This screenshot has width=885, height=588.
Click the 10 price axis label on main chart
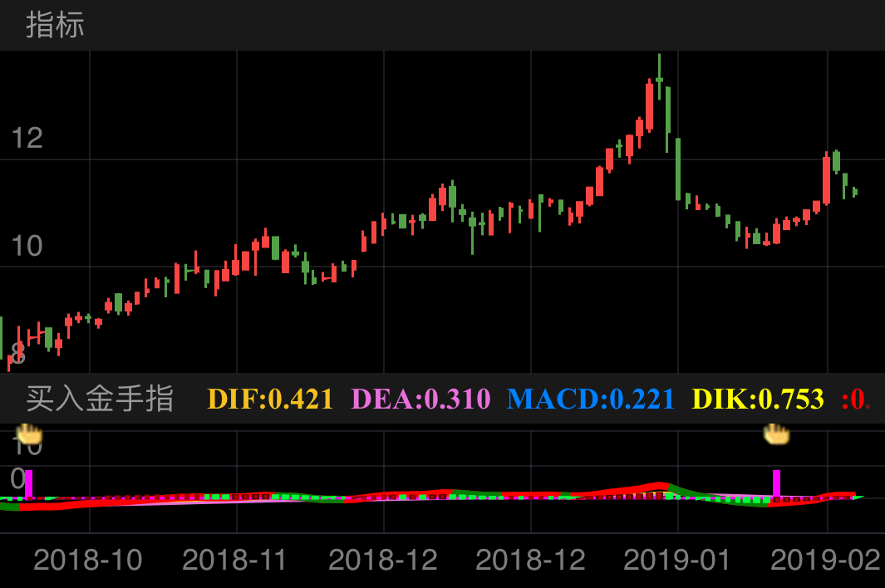(27, 246)
